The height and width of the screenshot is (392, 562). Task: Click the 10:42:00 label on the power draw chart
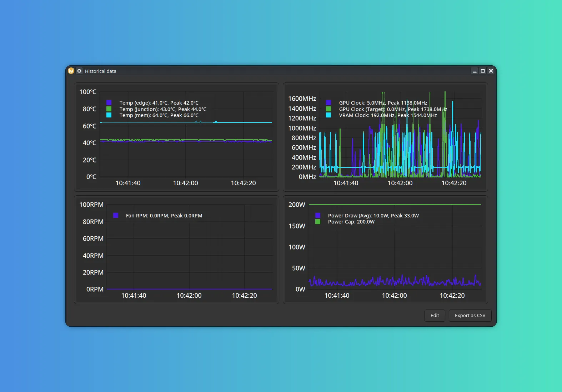(394, 296)
